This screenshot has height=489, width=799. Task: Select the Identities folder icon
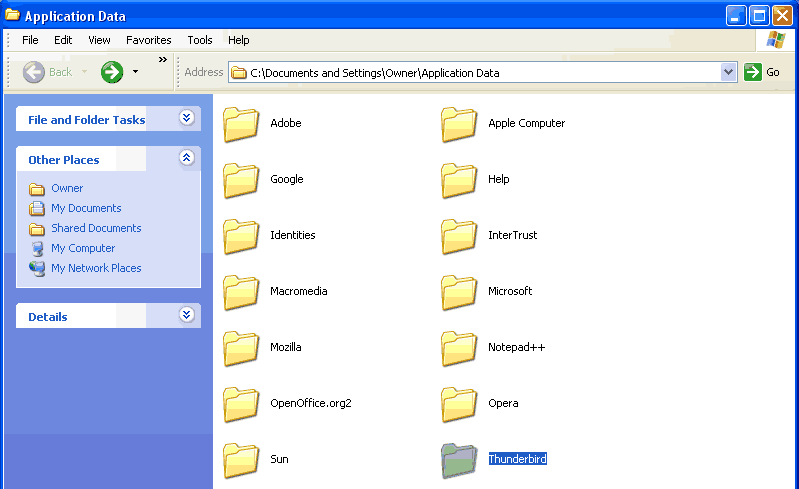click(241, 236)
